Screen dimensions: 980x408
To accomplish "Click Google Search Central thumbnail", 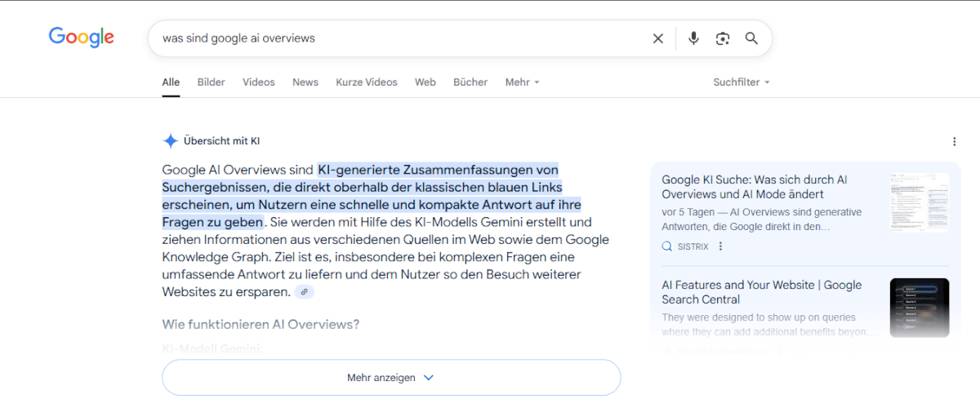I will point(920,308).
